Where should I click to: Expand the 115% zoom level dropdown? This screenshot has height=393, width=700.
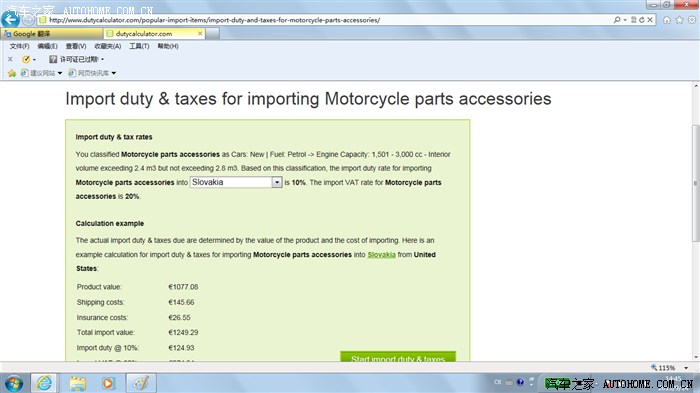[x=686, y=368]
